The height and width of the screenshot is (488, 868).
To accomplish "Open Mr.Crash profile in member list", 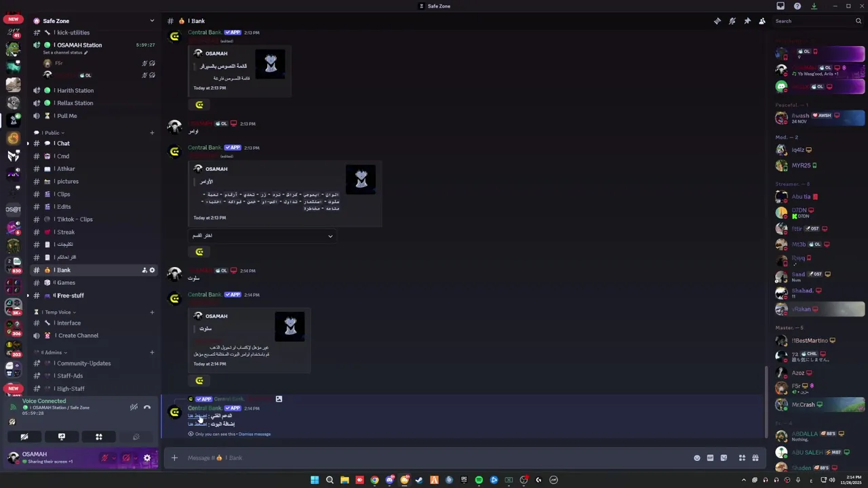I will pos(821,405).
